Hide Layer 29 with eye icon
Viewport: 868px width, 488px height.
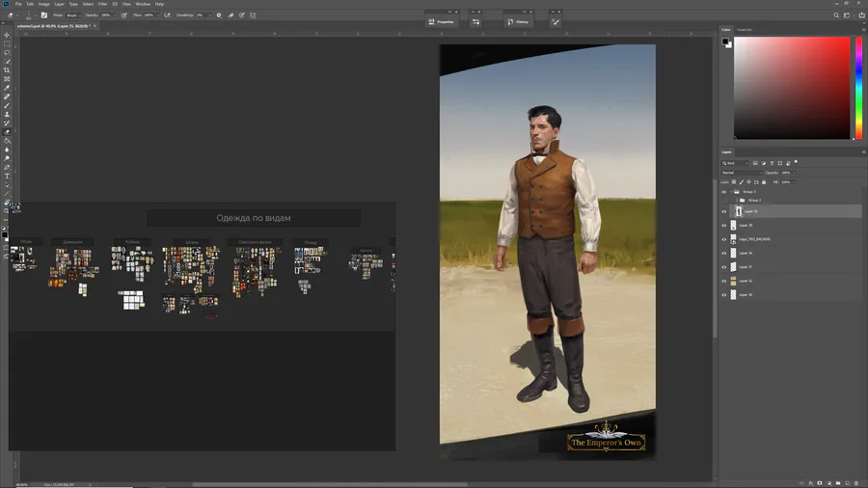[723, 225]
